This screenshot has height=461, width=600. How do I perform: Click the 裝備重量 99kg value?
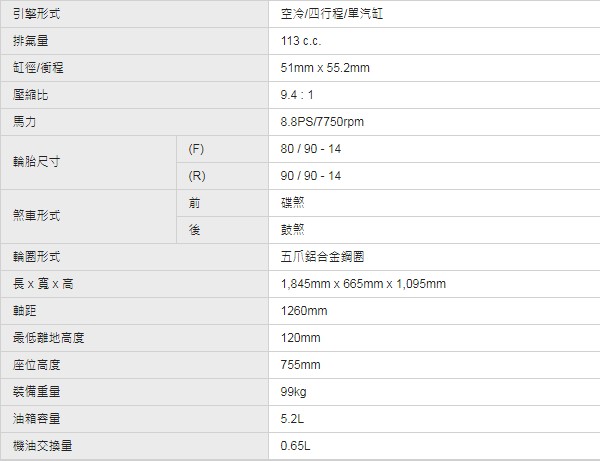pyautogui.click(x=293, y=392)
